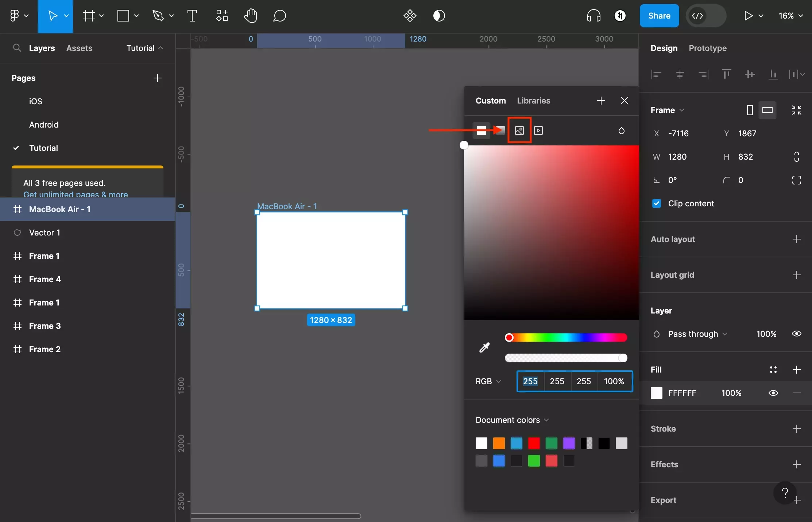The height and width of the screenshot is (522, 812).
Task: Select the Move/Select tool
Action: click(56, 15)
